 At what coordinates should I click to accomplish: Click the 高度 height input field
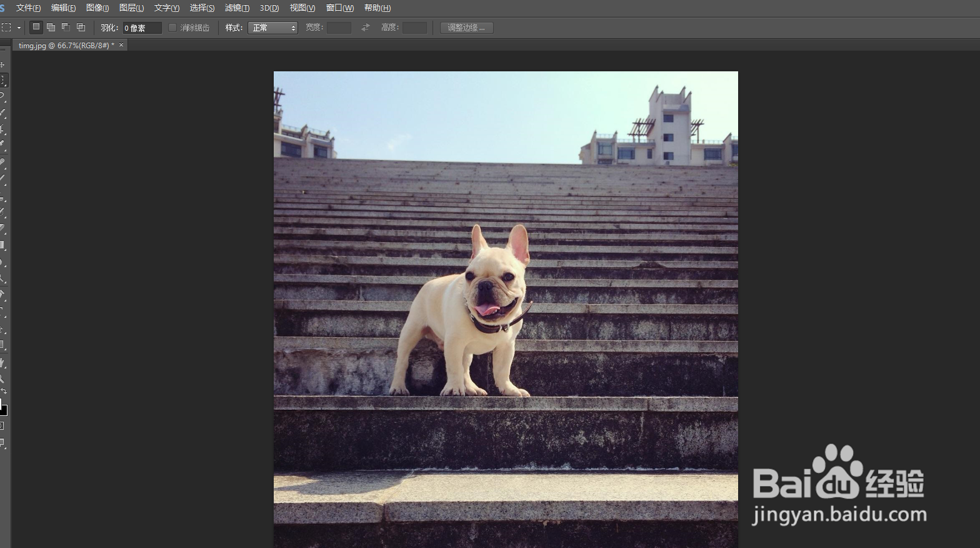[x=414, y=28]
